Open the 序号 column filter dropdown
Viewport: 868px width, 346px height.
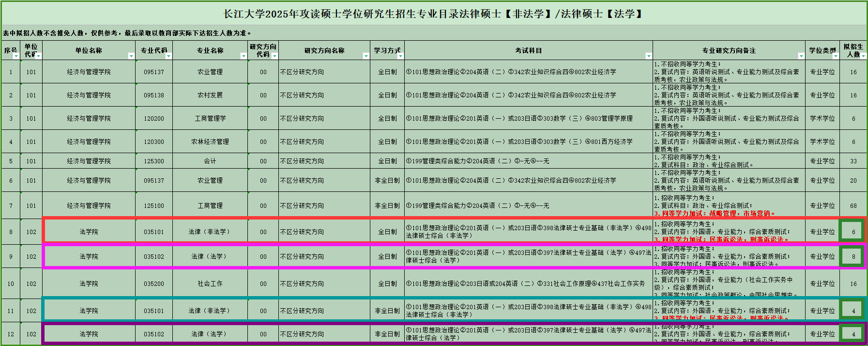pyautogui.click(x=16, y=56)
